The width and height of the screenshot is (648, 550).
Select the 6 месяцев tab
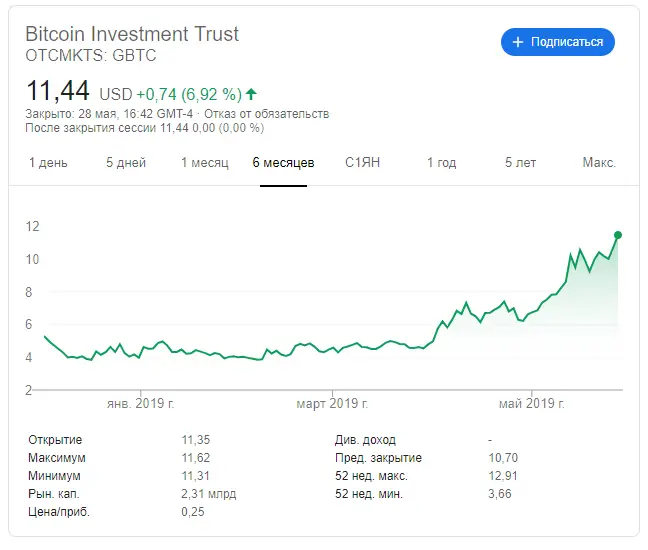tap(283, 163)
